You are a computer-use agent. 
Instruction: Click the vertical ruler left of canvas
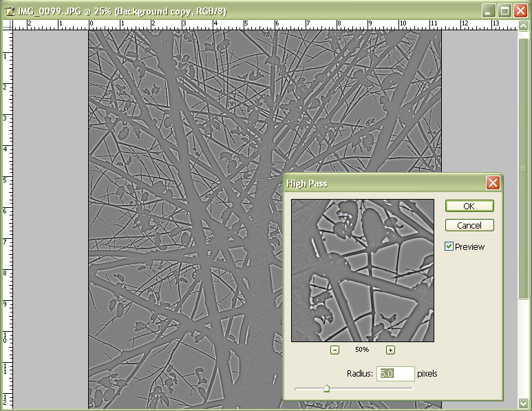[x=8, y=207]
